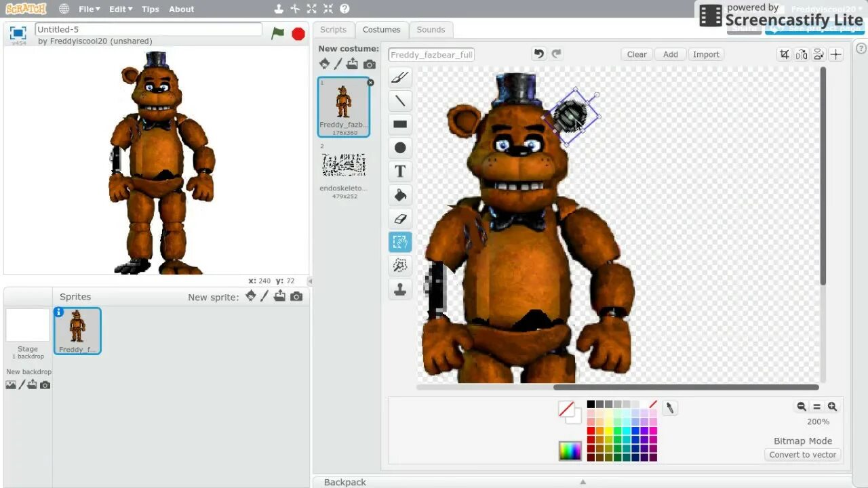Click the project title field Untitled-5

tap(149, 29)
